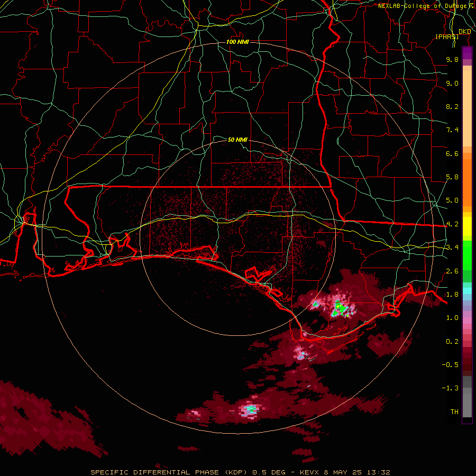Screen dimensions: 476x476
Task: Click the 5.0 value on the color scale
Action: [x=452, y=200]
